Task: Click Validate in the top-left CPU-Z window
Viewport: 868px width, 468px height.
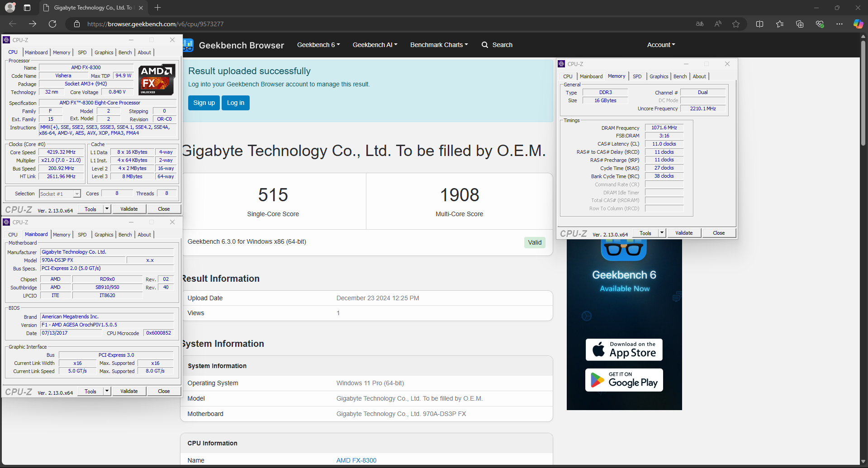Action: (x=129, y=209)
